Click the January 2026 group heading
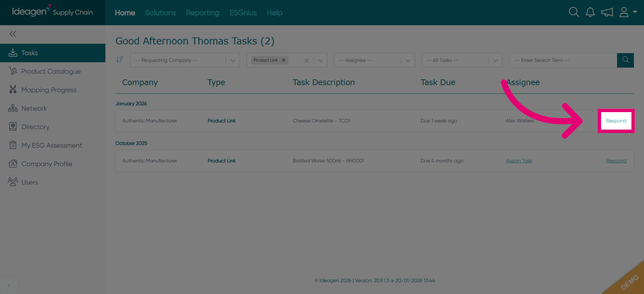 point(131,103)
